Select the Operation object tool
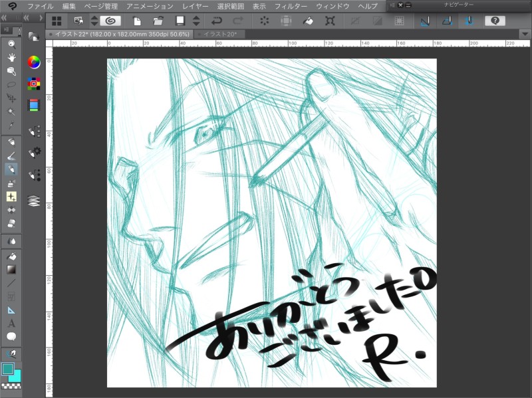The image size is (532, 398). [x=11, y=71]
